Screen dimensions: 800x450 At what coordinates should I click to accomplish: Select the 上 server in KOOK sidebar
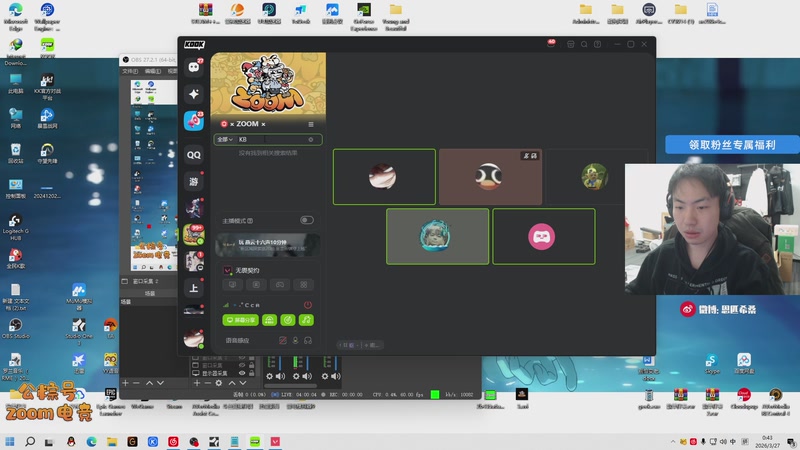194,288
